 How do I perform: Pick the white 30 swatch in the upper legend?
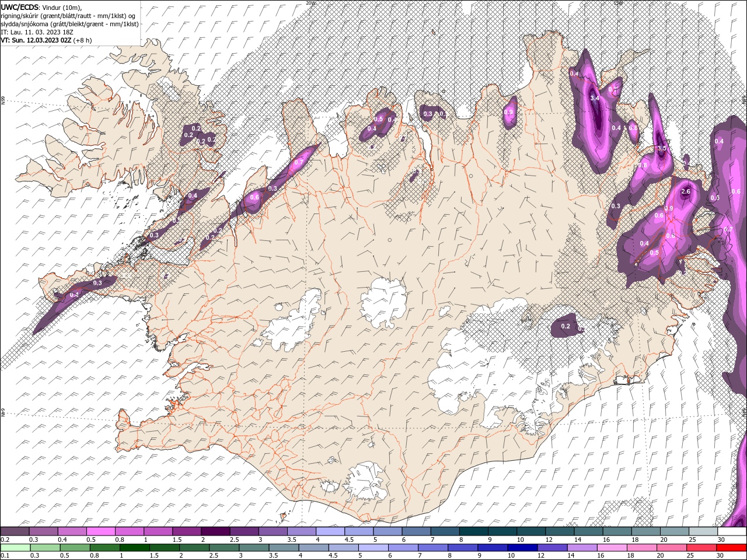pyautogui.click(x=732, y=531)
